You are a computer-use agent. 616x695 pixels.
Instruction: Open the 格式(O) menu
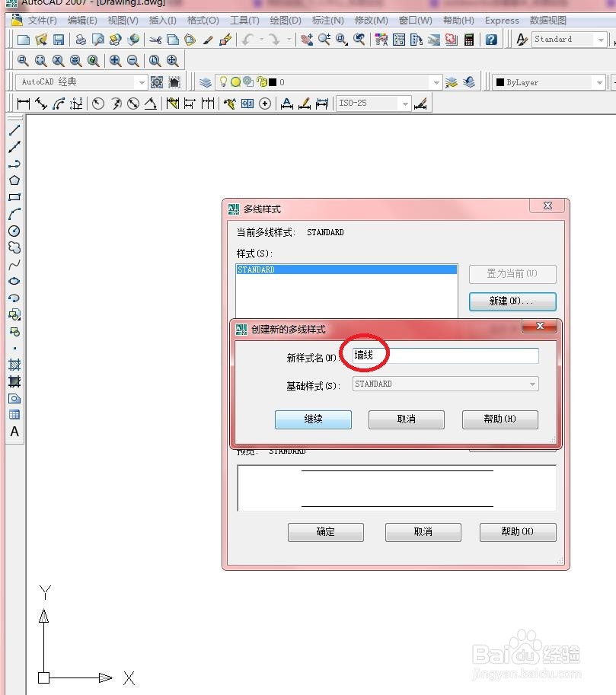point(203,21)
